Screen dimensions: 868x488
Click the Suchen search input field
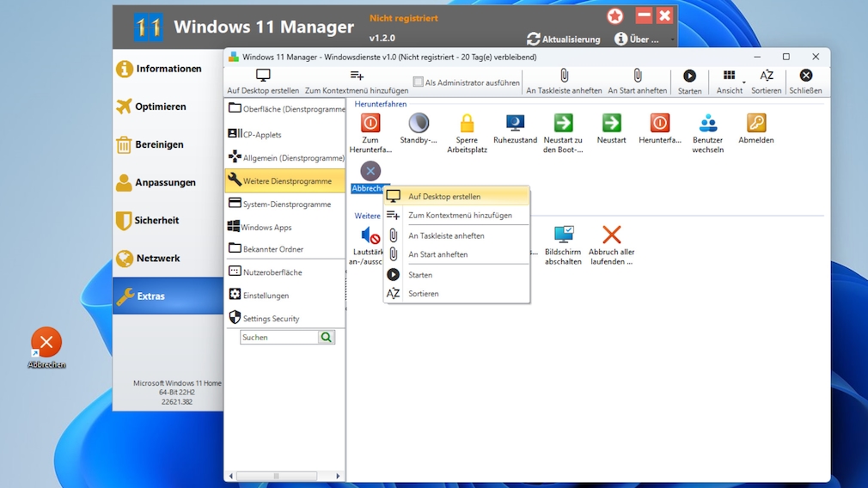(279, 338)
